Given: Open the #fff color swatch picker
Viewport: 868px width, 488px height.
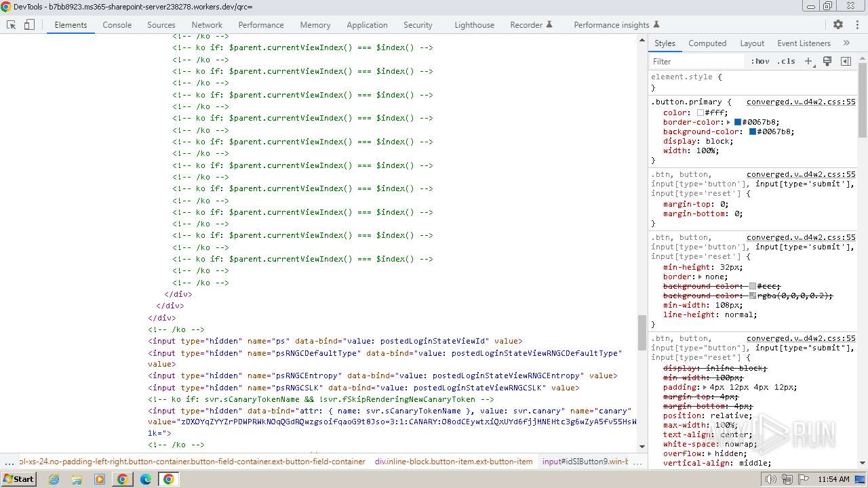Looking at the screenshot, I should click(x=701, y=113).
